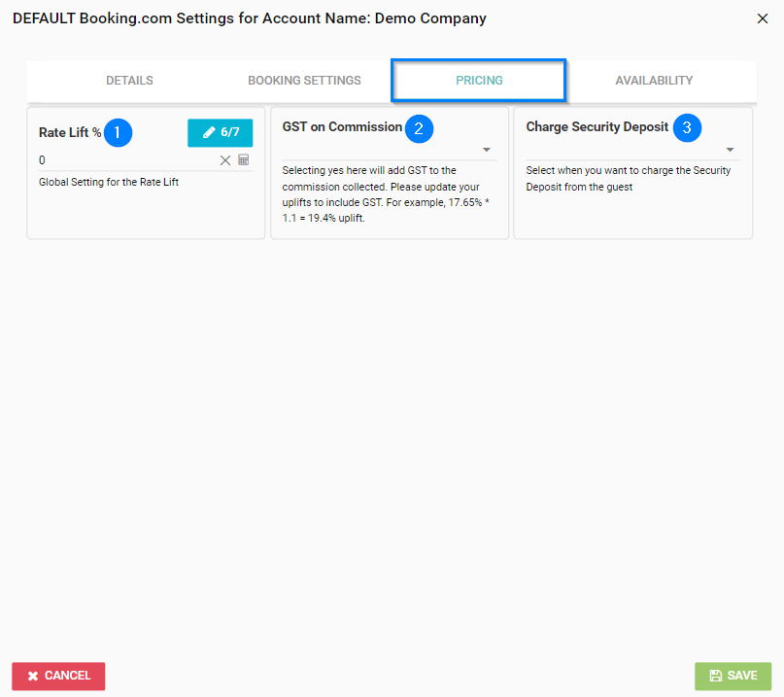Viewport: 784px width, 697px height.
Task: Switch to the Details tab
Action: tap(129, 81)
